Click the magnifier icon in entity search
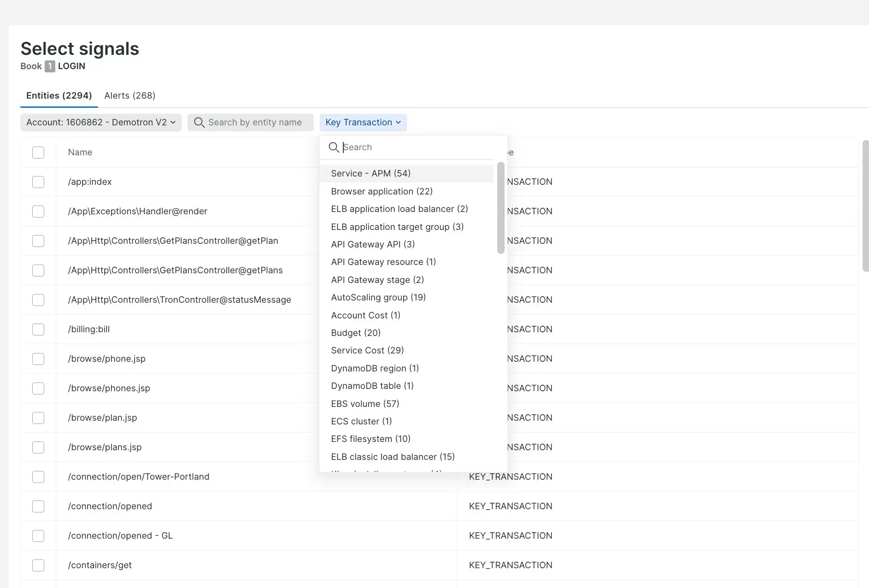Viewport: 869px width, 588px height. point(199,123)
